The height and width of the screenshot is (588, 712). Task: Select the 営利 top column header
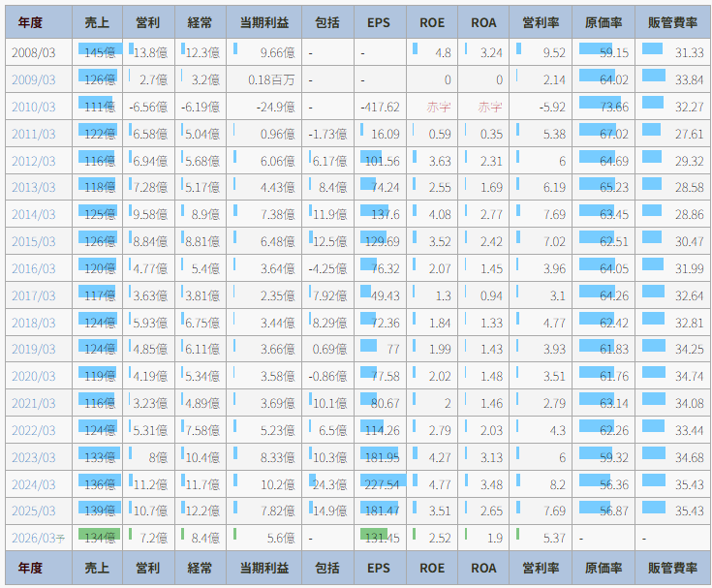tap(148, 22)
